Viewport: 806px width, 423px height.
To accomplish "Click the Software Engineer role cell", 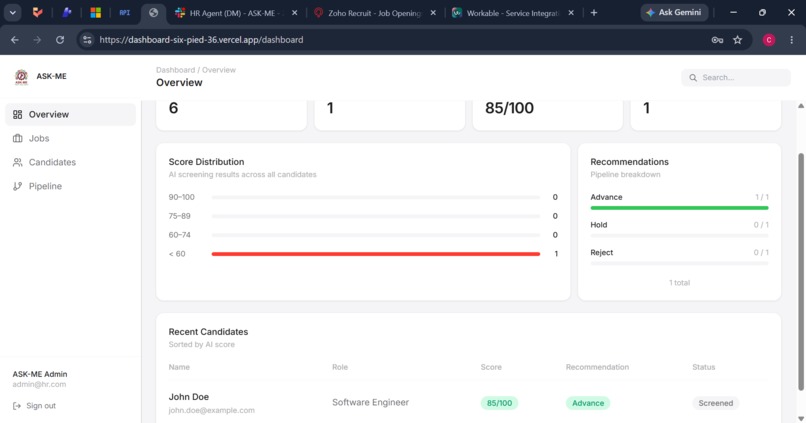I will point(370,402).
